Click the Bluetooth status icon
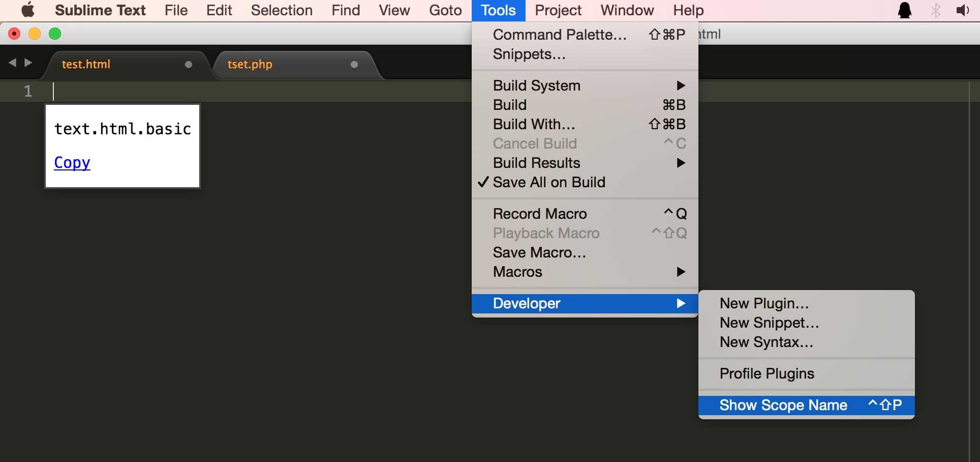Screen dimensions: 980x462 pos(935,10)
